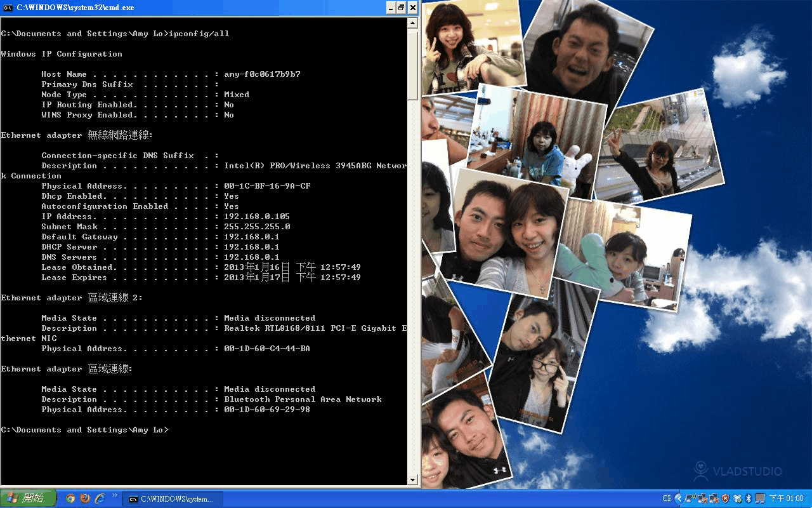Click the Lease Expires date line
Screen dimensions: 812x508
click(x=201, y=277)
